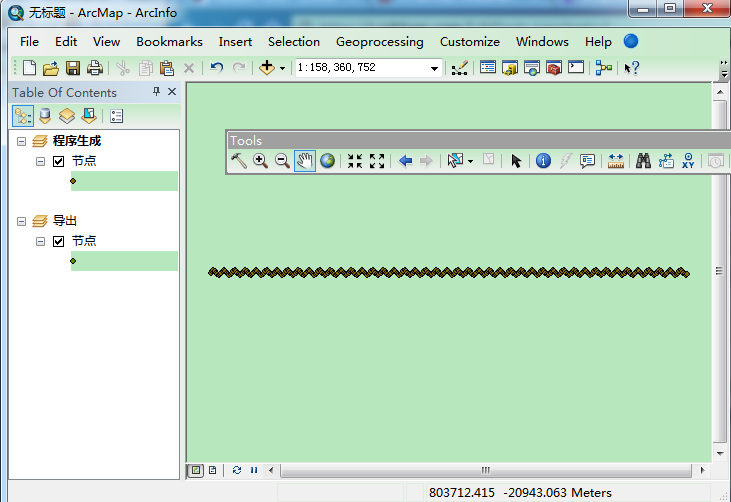Image resolution: width=731 pixels, height=502 pixels.
Task: Open the Catalog window icon
Action: (x=510, y=68)
